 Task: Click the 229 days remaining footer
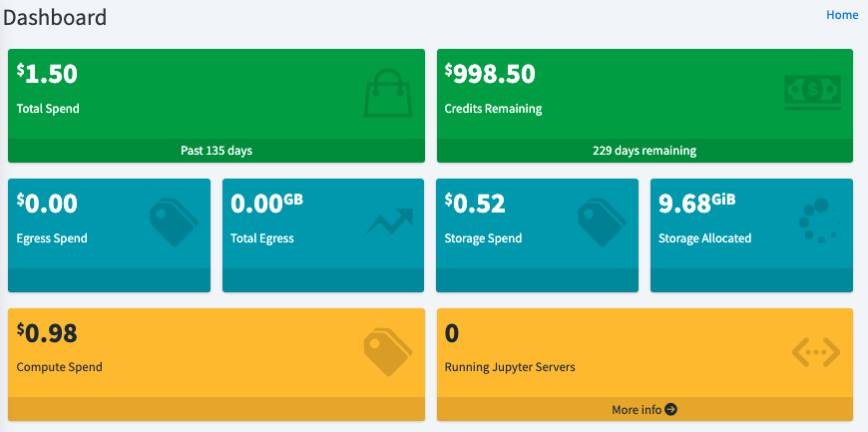coord(645,150)
